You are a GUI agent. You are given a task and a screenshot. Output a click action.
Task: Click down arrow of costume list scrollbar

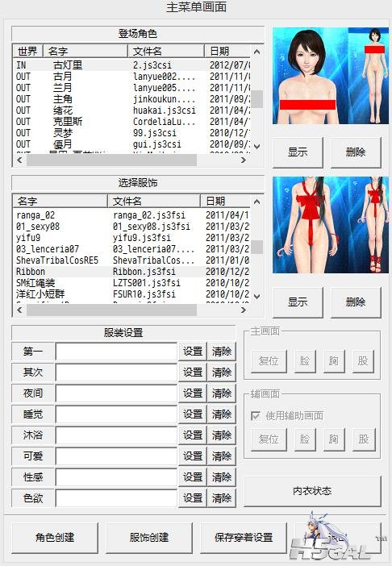[257, 297]
